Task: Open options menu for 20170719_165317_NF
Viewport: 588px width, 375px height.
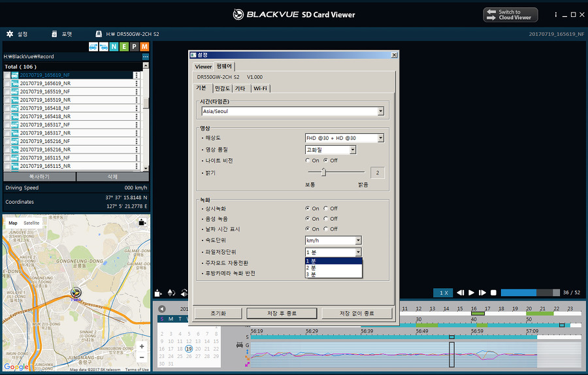Action: pos(137,125)
